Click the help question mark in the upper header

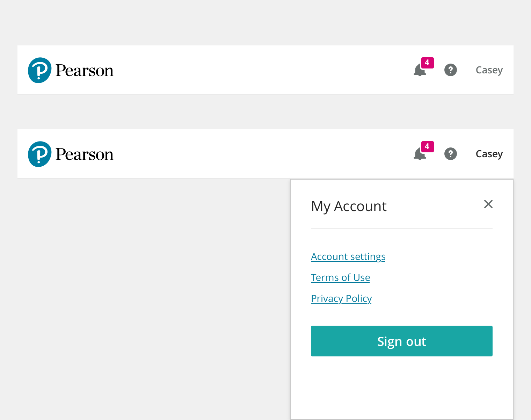(x=451, y=70)
